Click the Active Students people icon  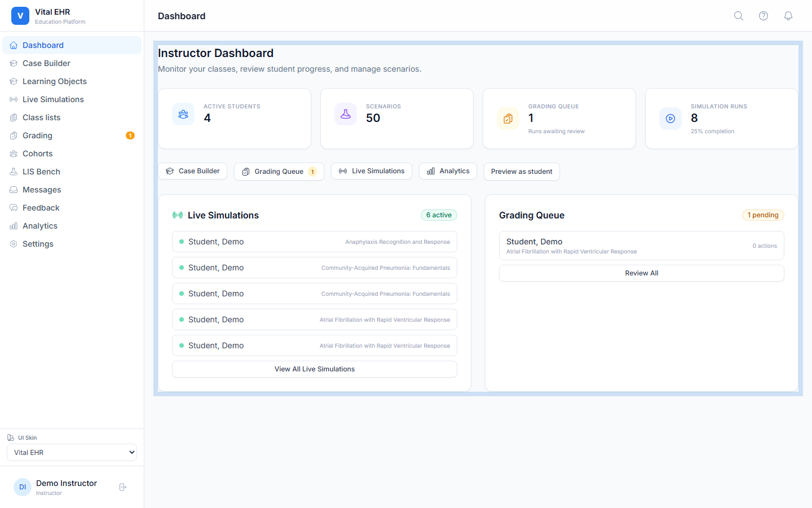[183, 114]
